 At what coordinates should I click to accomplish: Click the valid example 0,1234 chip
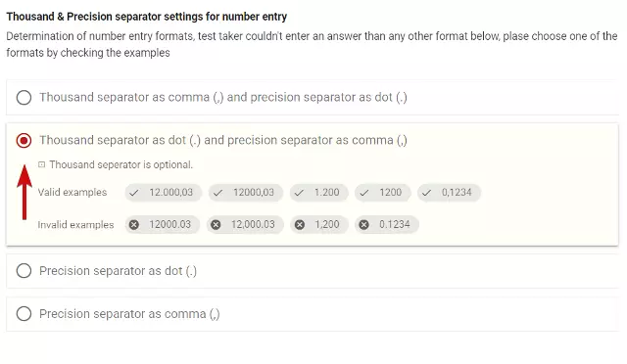pyautogui.click(x=449, y=193)
